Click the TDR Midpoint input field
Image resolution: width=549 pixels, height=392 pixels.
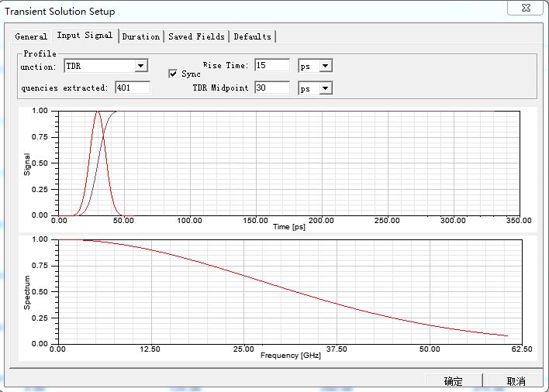pos(272,88)
